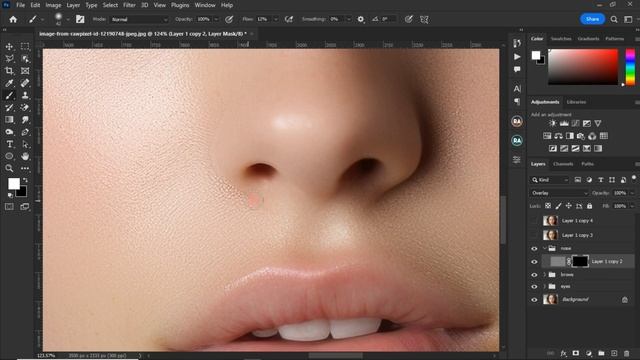Switch to the Swatches tab
Image resolution: width=640 pixels, height=360 pixels.
click(x=561, y=39)
